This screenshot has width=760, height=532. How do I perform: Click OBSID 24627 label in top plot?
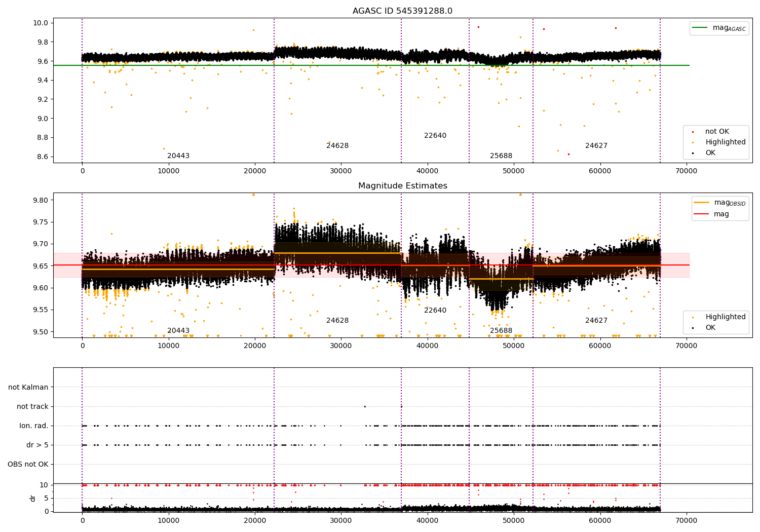596,145
